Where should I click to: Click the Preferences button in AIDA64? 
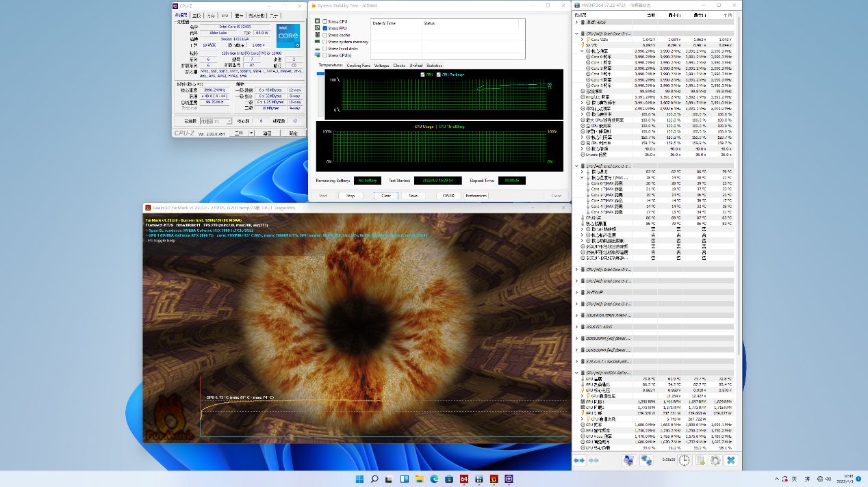pyautogui.click(x=476, y=196)
